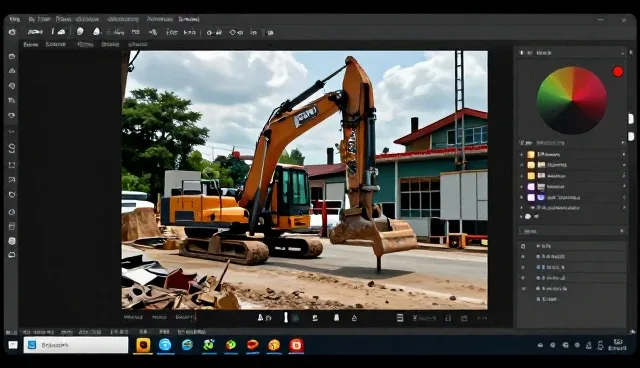Click the bell-shaped icon in top toolbar
Screen dimensions: 640x368
pyautogui.click(x=96, y=31)
